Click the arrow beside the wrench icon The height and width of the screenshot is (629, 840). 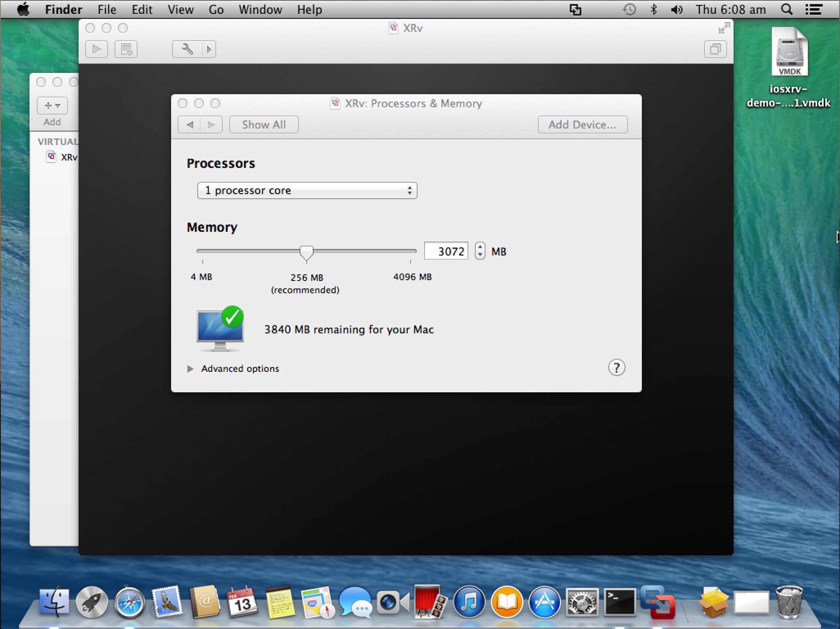click(x=209, y=50)
